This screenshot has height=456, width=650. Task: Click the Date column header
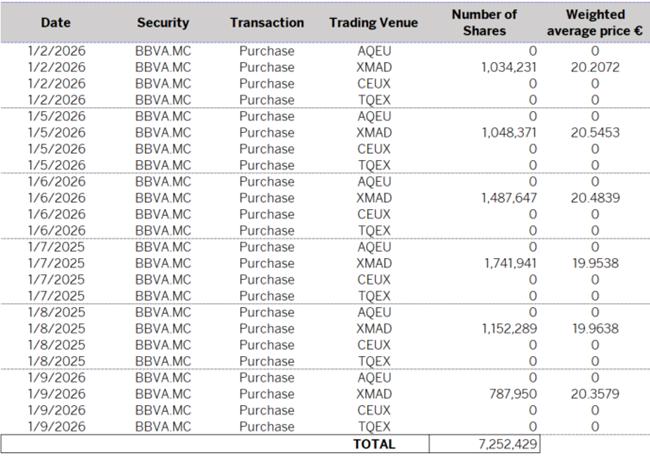[56, 22]
